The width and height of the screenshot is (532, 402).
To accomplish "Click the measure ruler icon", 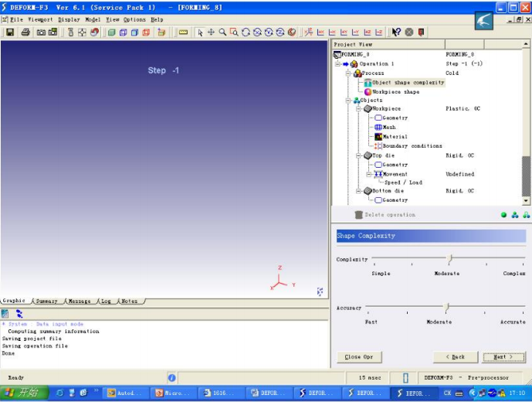I will pos(183,32).
